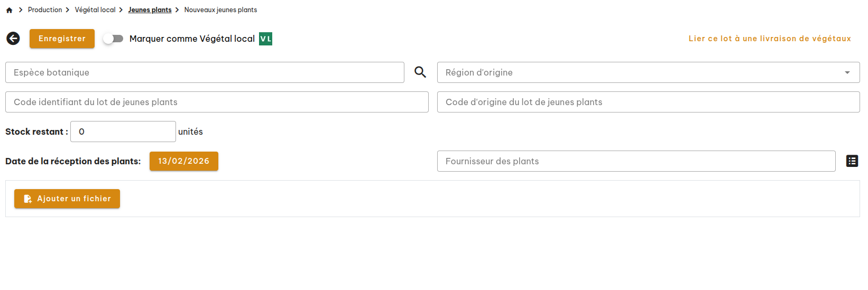Open supplier list icon beside Fournisseur field
The width and height of the screenshot is (868, 290).
pos(852,161)
